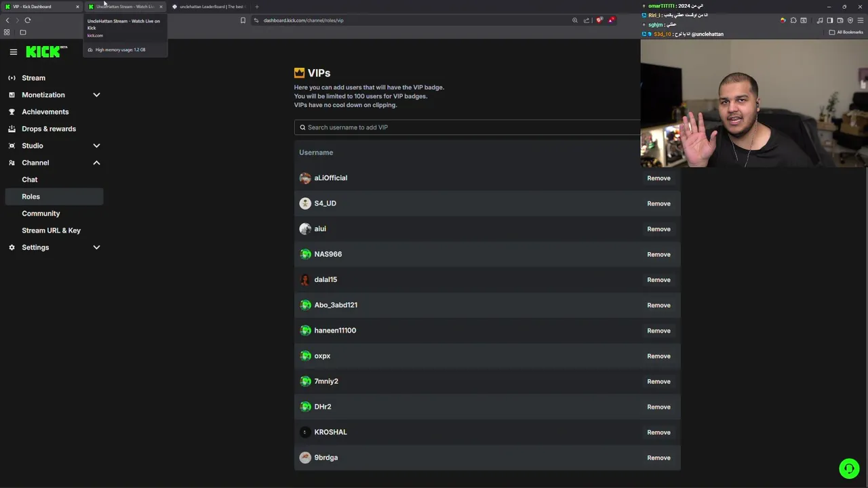The image size is (868, 488).
Task: Reload the page with the refresh icon
Action: pos(28,20)
